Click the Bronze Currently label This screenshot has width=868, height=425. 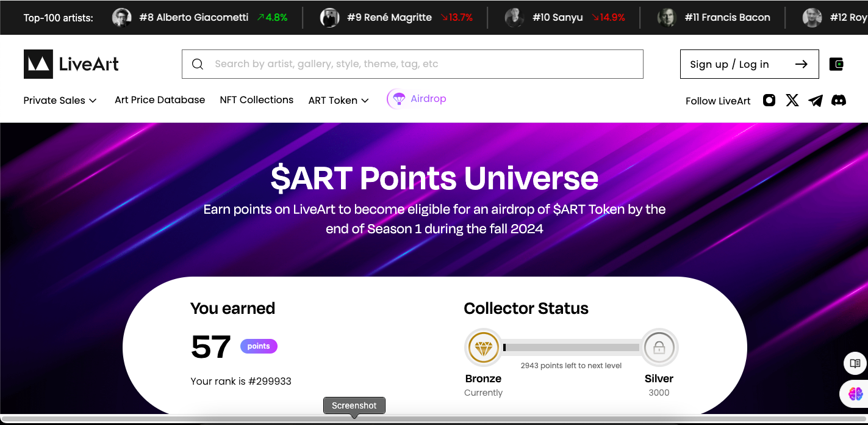click(x=483, y=385)
